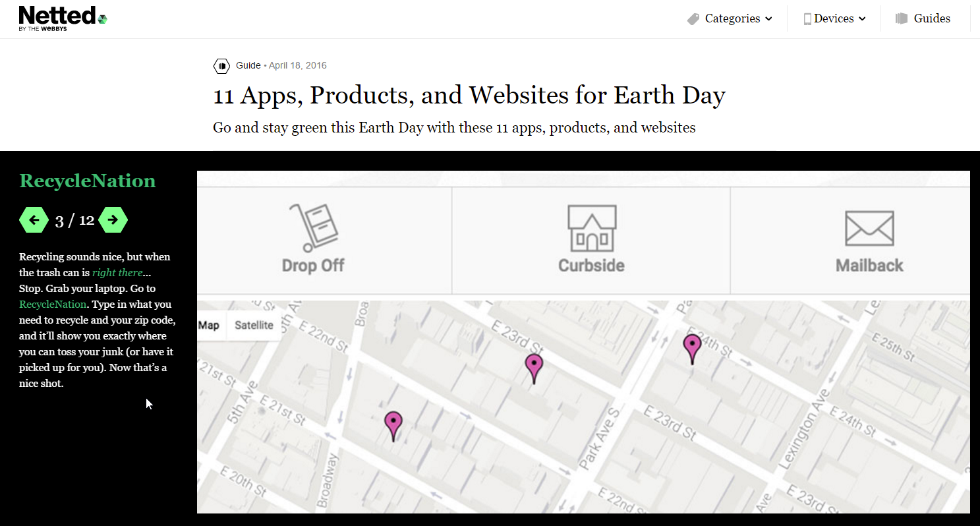The width and height of the screenshot is (980, 526).
Task: Click the pink map pin near E 24th St
Action: tap(692, 349)
